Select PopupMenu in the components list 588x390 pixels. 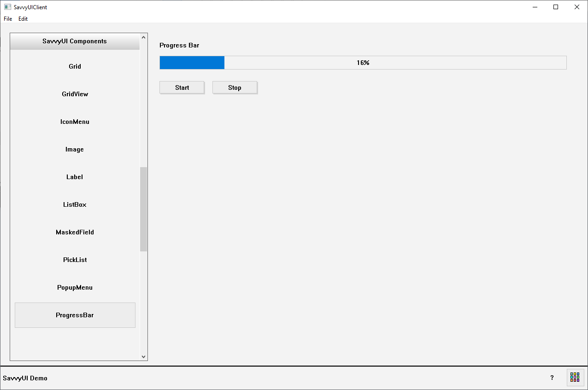pos(75,287)
